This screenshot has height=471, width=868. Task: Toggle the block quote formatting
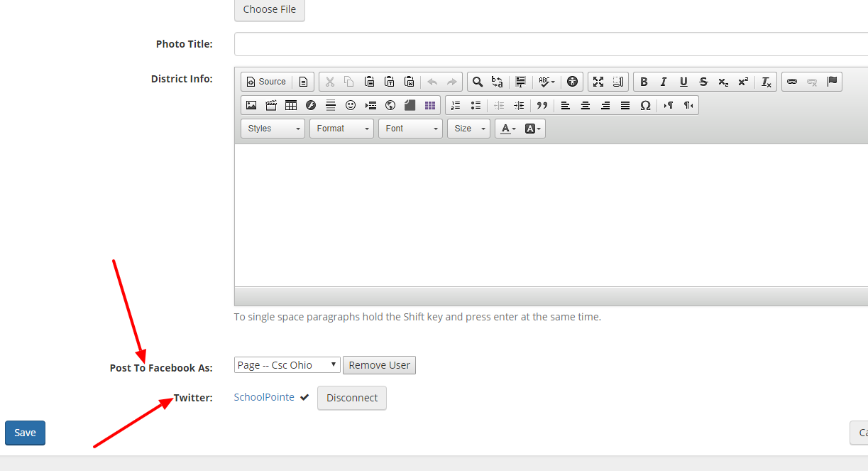pyautogui.click(x=542, y=105)
